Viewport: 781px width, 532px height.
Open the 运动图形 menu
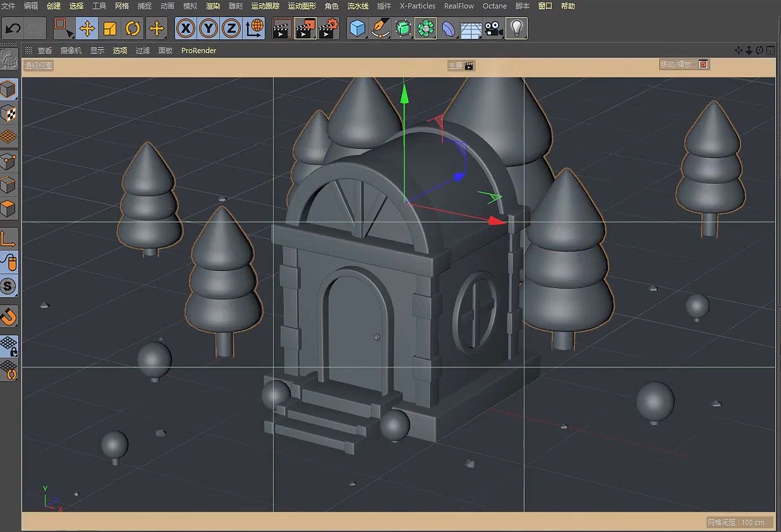(302, 6)
